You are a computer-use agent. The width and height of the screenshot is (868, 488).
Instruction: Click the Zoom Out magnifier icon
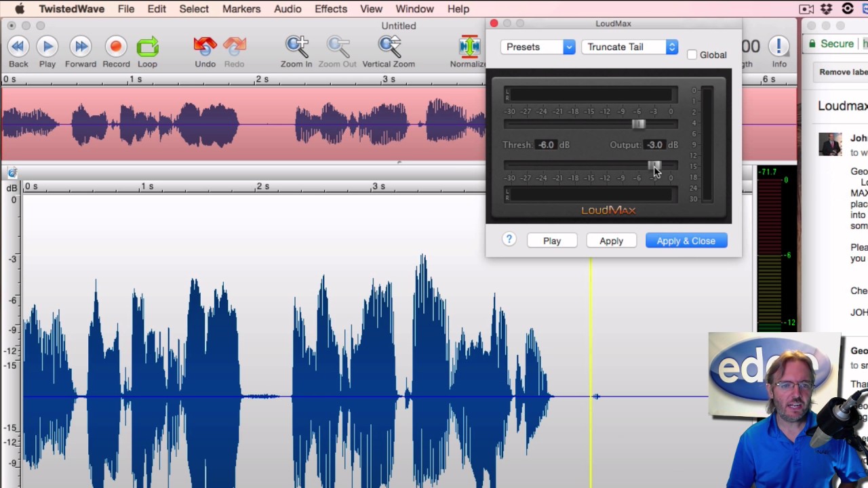(337, 46)
